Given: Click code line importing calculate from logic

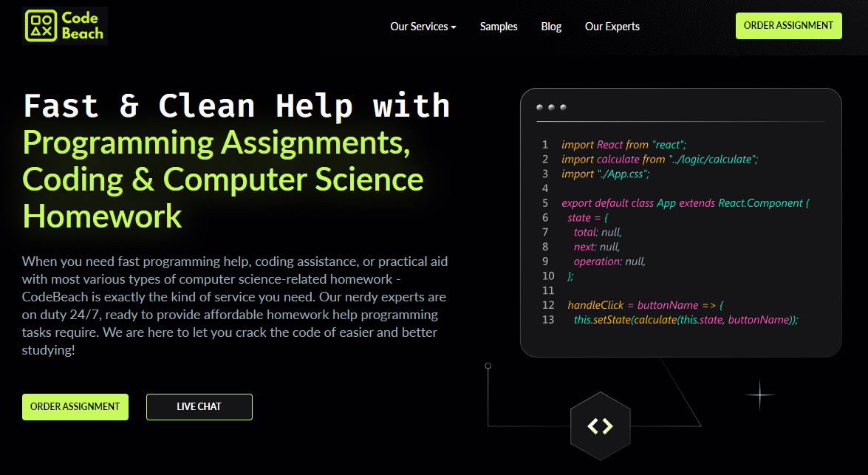Looking at the screenshot, I should 660,160.
